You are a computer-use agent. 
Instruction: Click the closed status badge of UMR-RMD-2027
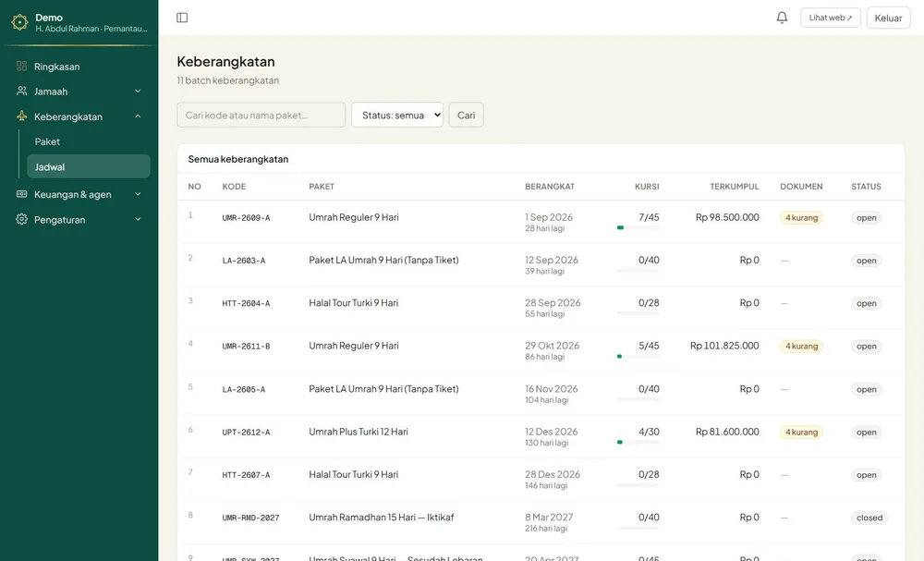click(x=869, y=518)
